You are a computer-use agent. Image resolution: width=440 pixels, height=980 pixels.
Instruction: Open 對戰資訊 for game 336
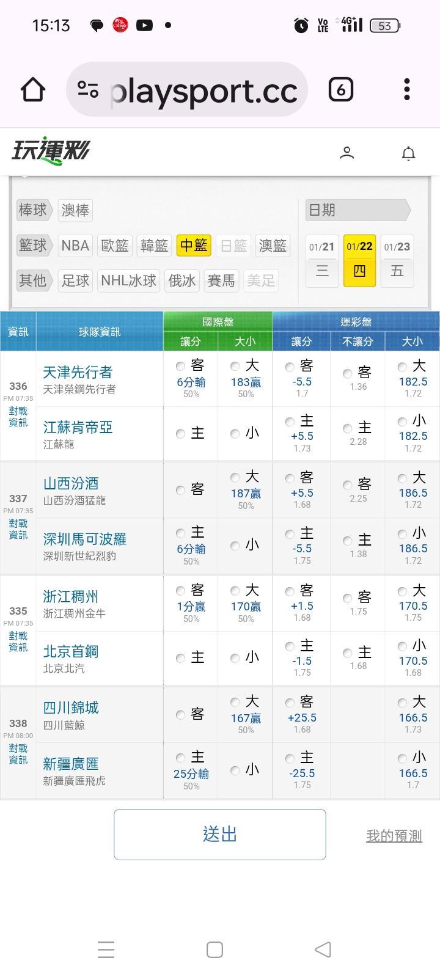(x=18, y=417)
